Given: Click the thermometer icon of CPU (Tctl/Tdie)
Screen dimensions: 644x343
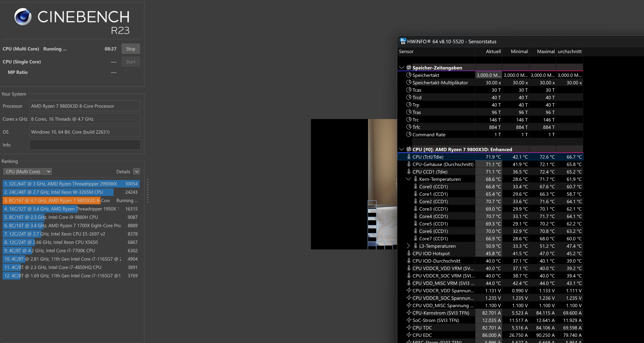Looking at the screenshot, I should point(409,157).
